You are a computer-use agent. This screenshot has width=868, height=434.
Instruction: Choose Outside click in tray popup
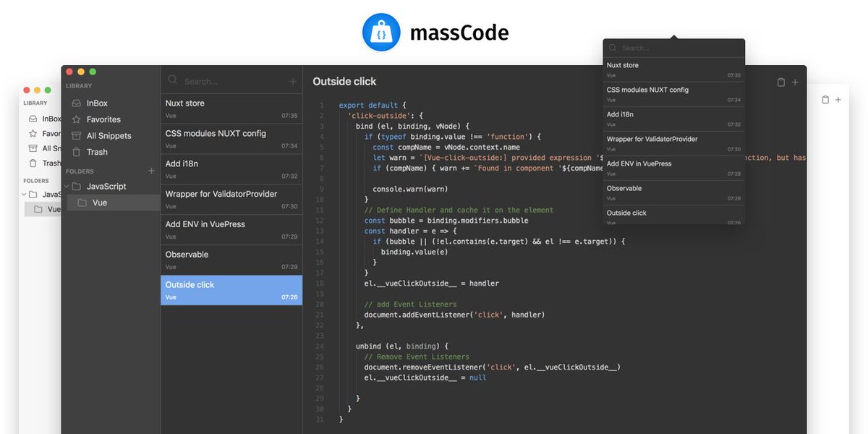pos(673,215)
